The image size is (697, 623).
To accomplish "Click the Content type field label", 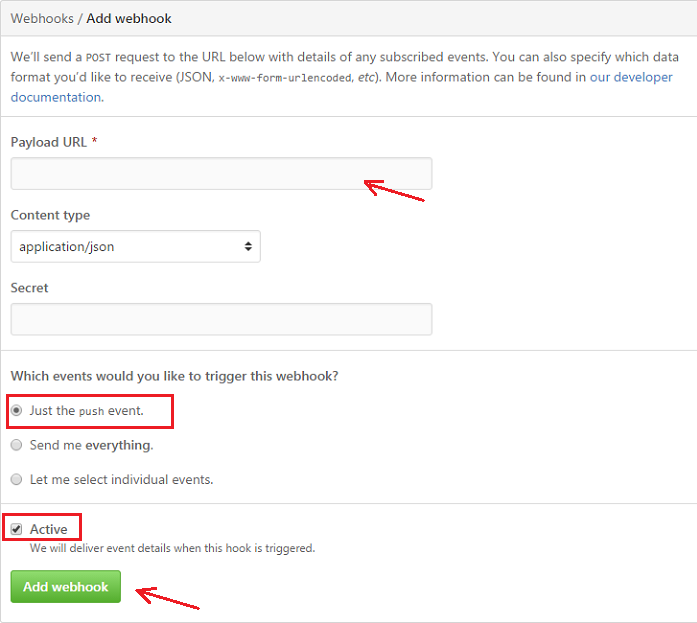I will (x=50, y=215).
